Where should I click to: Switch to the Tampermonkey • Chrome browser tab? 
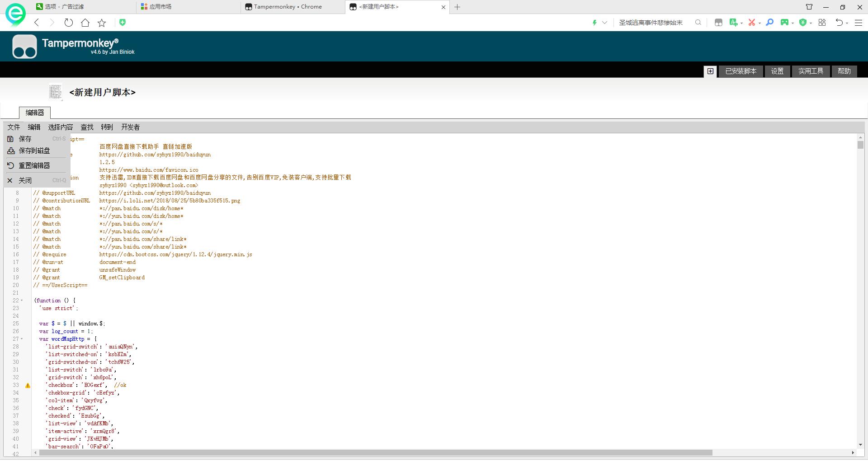click(293, 7)
